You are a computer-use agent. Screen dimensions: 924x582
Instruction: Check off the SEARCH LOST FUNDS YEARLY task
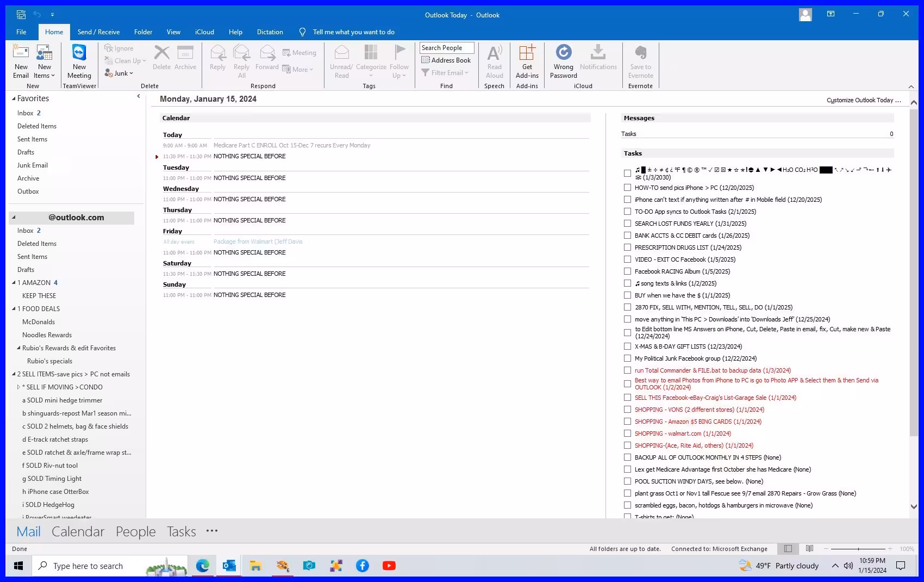627,223
